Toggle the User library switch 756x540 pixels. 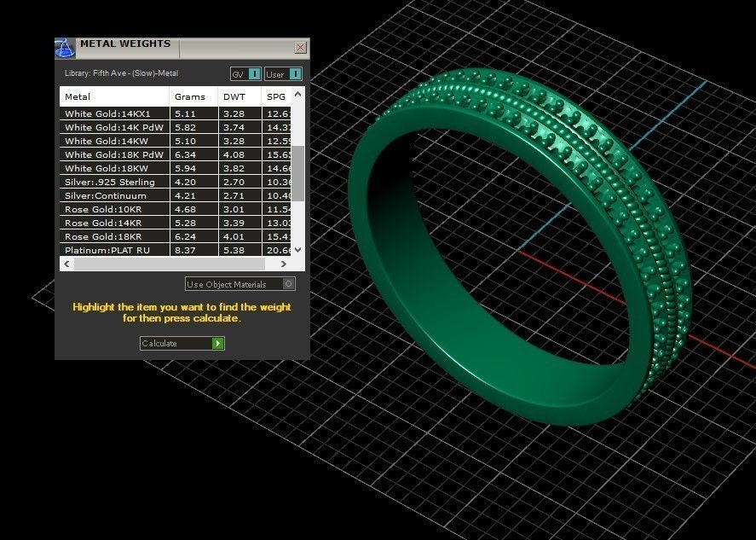[x=284, y=74]
